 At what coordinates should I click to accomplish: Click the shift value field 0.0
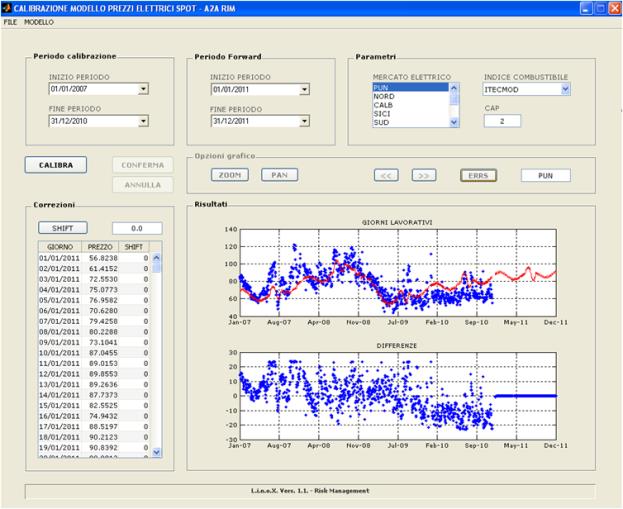click(x=137, y=228)
